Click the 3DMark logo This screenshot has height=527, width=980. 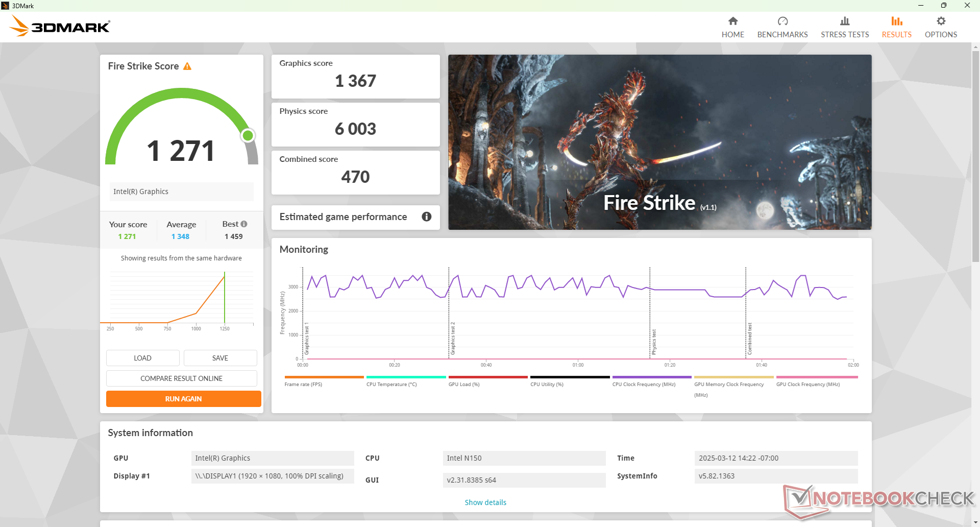pos(60,26)
